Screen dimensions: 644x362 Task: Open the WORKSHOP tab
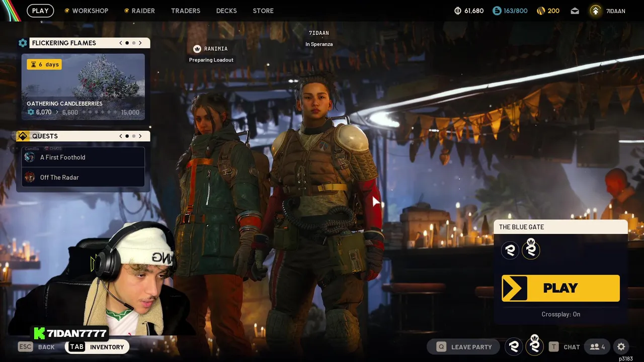pyautogui.click(x=86, y=11)
